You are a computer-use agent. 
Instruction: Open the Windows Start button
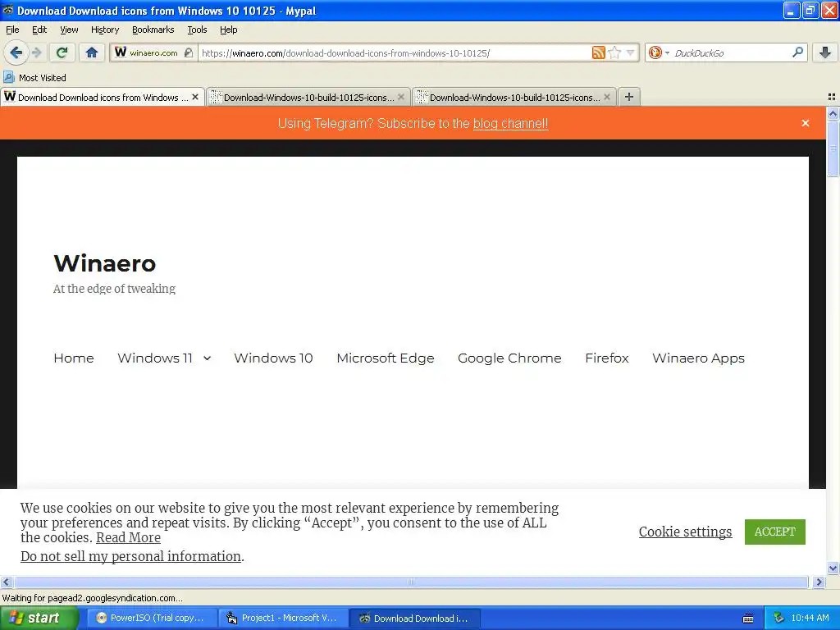click(x=39, y=618)
